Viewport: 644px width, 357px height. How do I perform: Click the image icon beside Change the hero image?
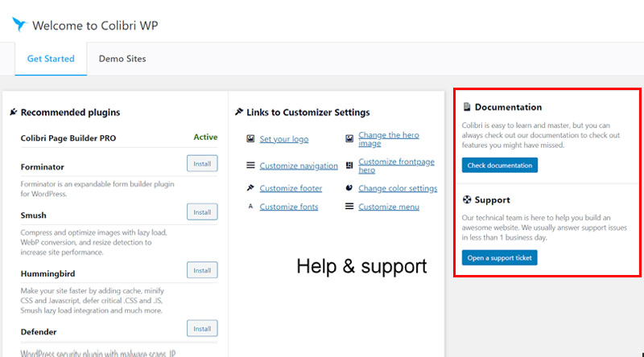[349, 138]
